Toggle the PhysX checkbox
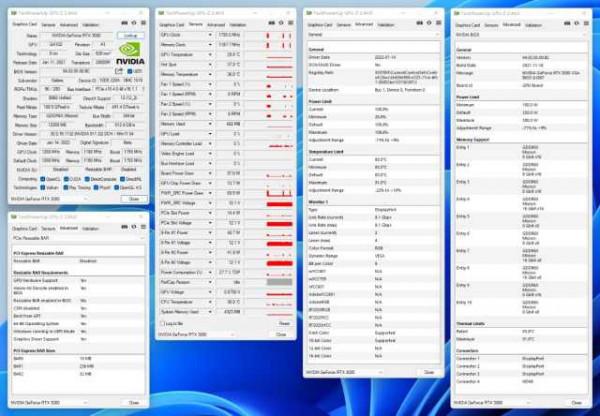 pos(96,188)
